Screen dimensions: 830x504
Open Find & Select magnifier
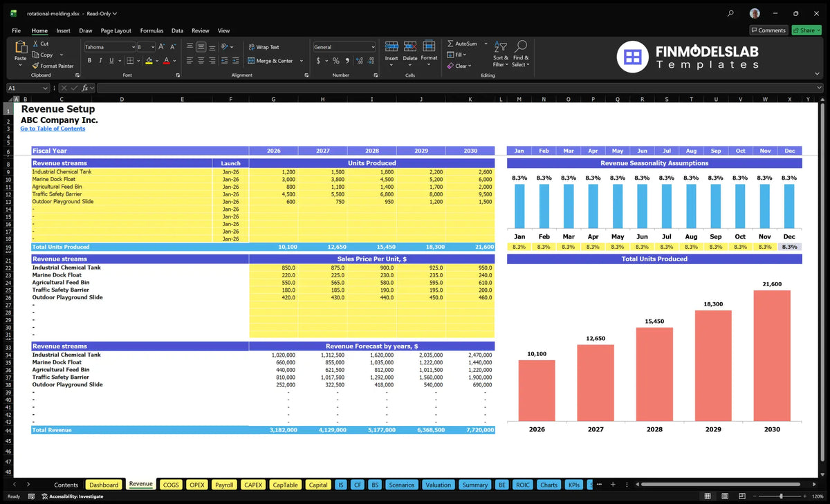point(521,53)
